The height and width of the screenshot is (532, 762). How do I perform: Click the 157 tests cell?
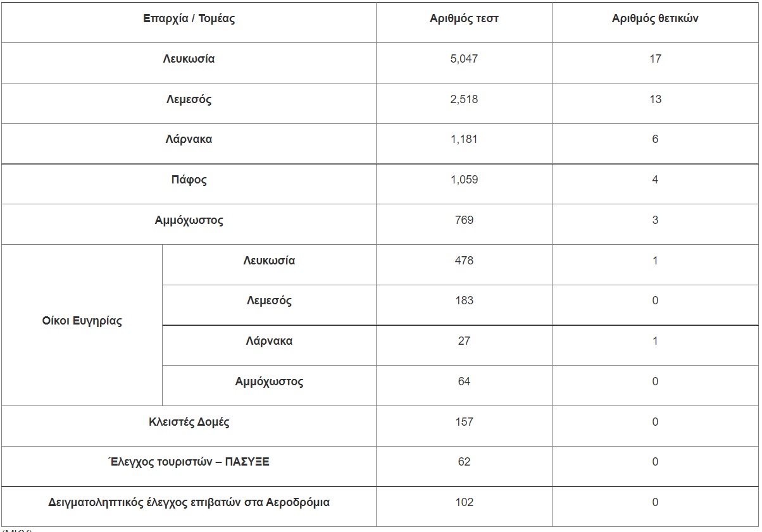[464, 422]
